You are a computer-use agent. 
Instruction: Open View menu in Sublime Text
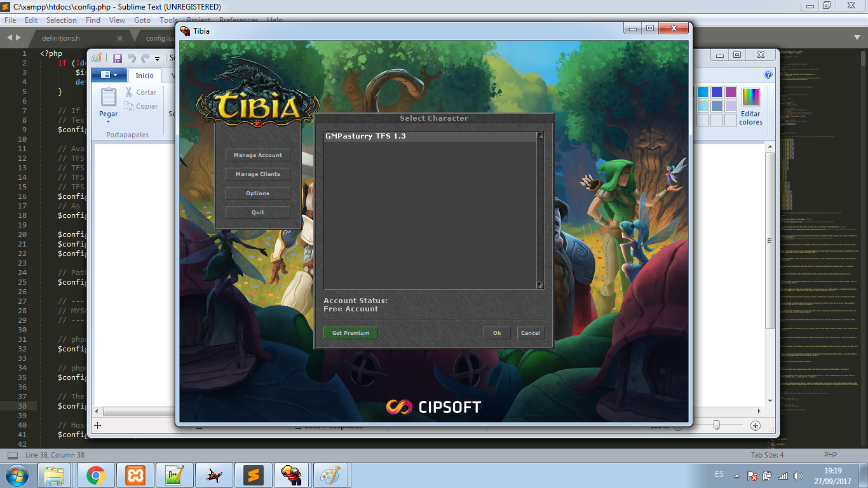pos(118,20)
